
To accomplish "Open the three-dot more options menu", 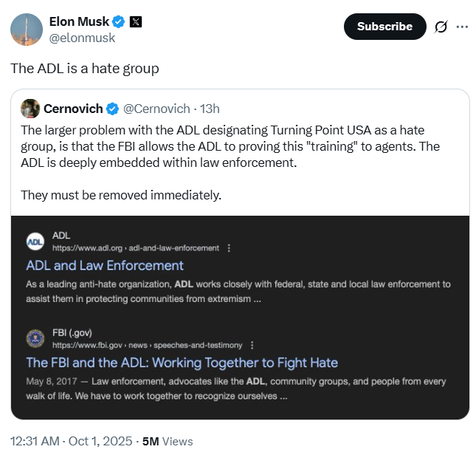I will 463,27.
